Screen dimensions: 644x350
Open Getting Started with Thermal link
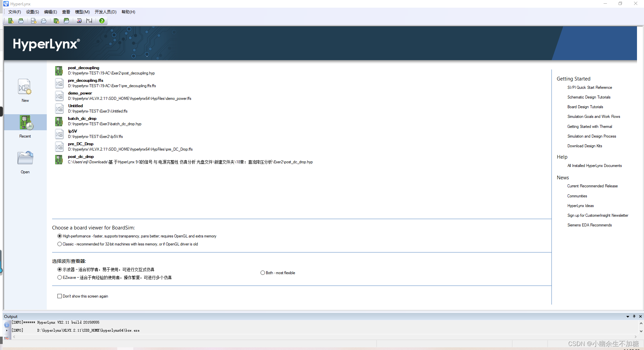[x=590, y=127]
